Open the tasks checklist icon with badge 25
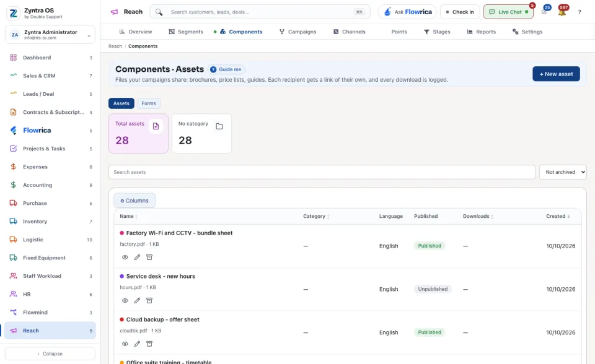Viewport: 595px width, 364px height. click(x=544, y=12)
